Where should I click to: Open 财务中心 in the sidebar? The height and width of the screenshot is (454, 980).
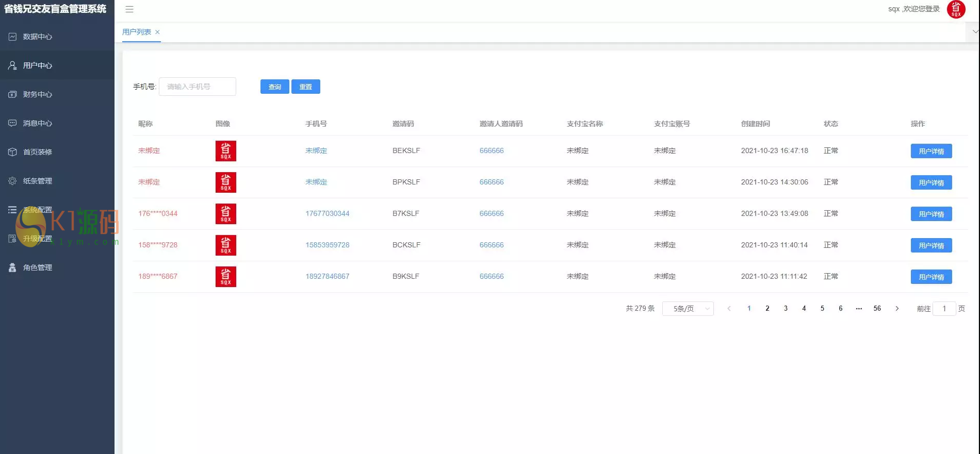[x=37, y=94]
